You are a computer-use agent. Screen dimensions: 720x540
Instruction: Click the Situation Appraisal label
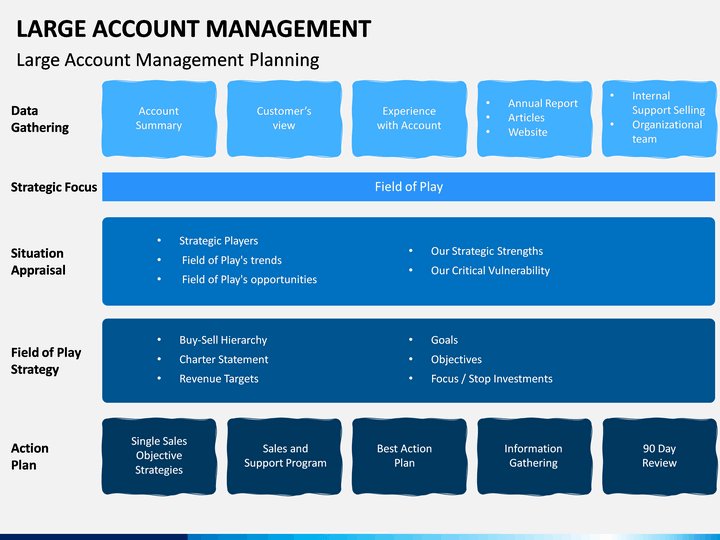(x=38, y=262)
